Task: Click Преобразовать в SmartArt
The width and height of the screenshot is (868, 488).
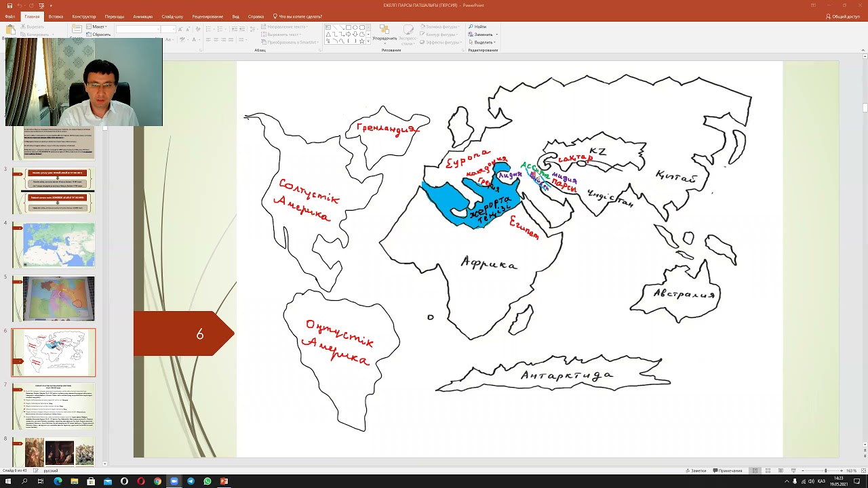Action: point(290,42)
